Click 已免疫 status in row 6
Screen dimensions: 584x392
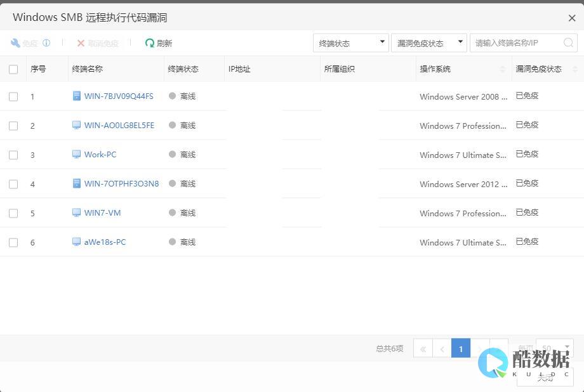click(x=527, y=242)
